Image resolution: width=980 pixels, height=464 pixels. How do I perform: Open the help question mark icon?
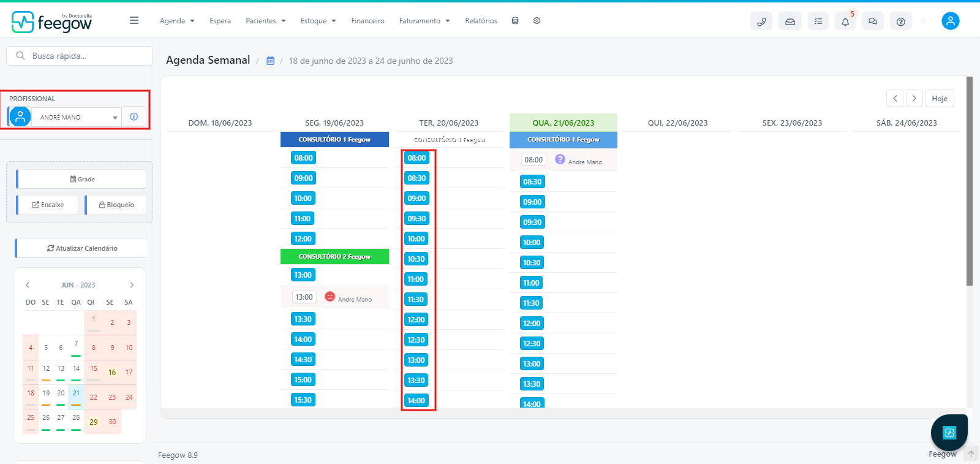[x=900, y=21]
